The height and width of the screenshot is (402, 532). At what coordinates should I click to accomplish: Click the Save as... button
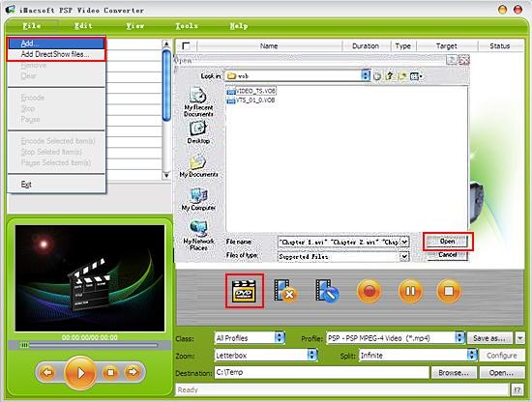coord(489,338)
